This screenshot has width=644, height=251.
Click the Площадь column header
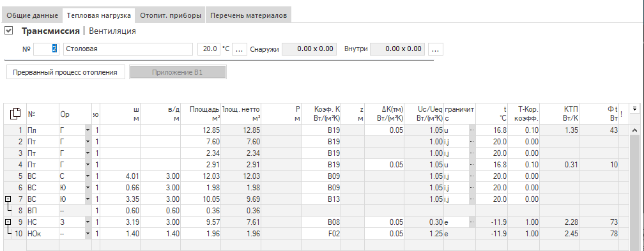[x=201, y=114]
